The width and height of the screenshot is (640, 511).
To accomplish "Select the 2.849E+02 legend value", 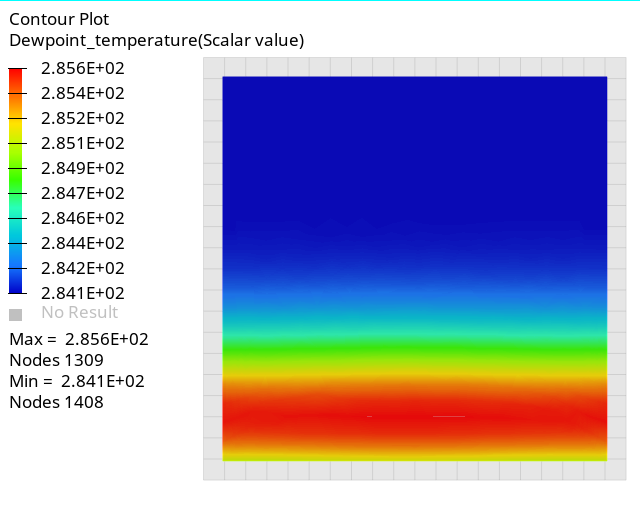I will pos(83,168).
